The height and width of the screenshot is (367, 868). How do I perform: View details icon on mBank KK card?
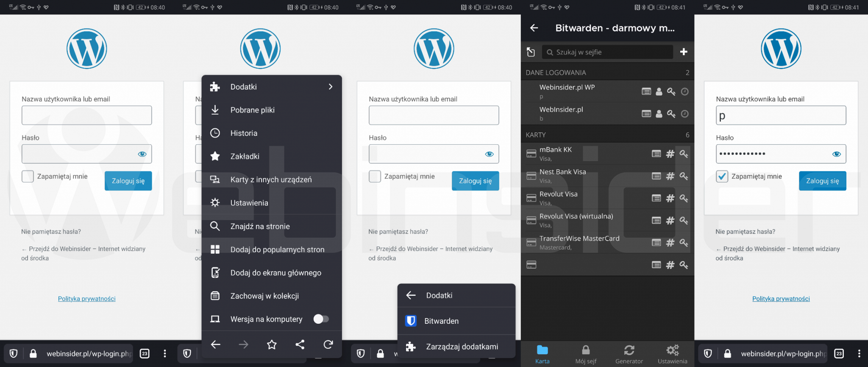657,154
